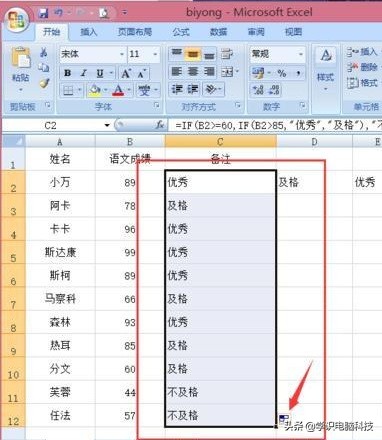Open the 公式 ribbon tab
Screen dimensions: 382x440
(x=181, y=32)
